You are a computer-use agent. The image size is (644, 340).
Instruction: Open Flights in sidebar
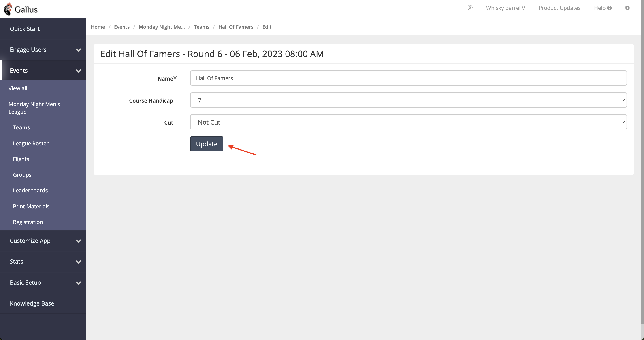coord(21,159)
